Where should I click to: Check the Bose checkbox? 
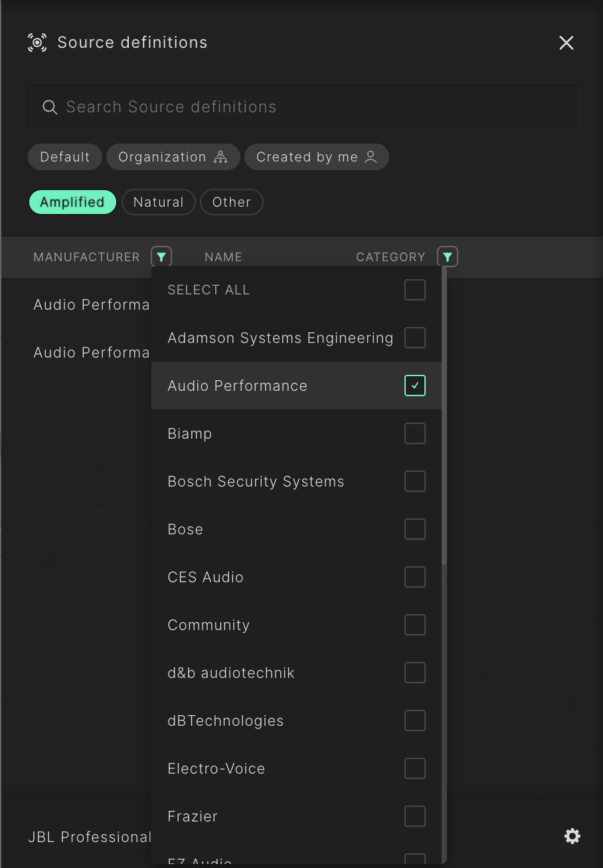coord(415,529)
